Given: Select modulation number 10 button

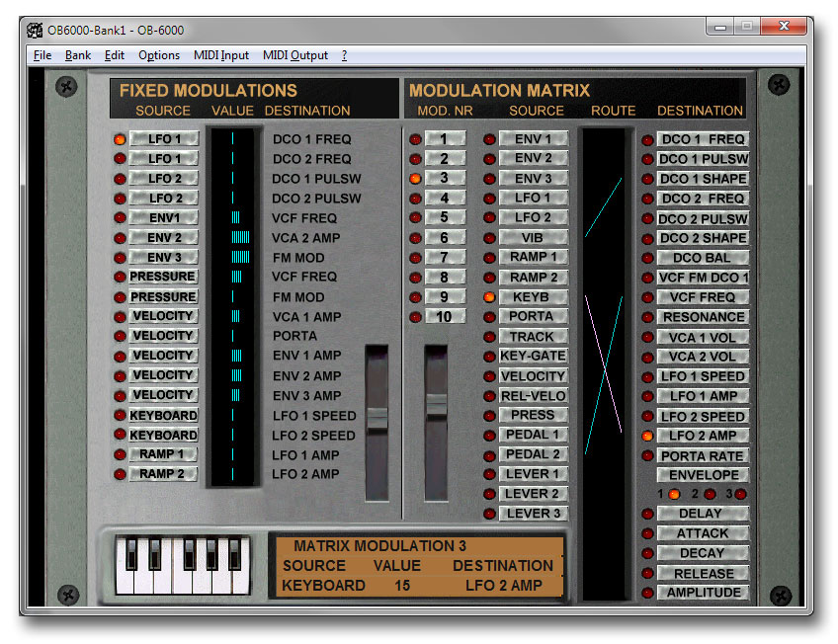Looking at the screenshot, I should [x=445, y=317].
